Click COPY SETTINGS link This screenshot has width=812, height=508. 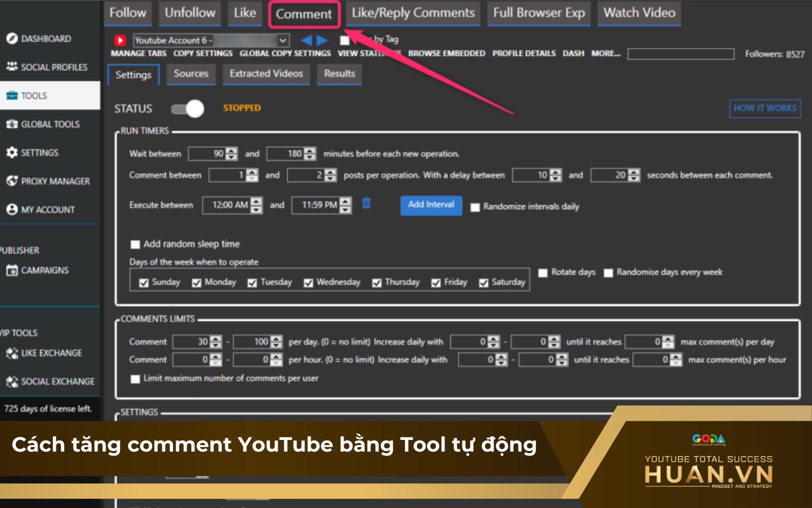coord(203,53)
